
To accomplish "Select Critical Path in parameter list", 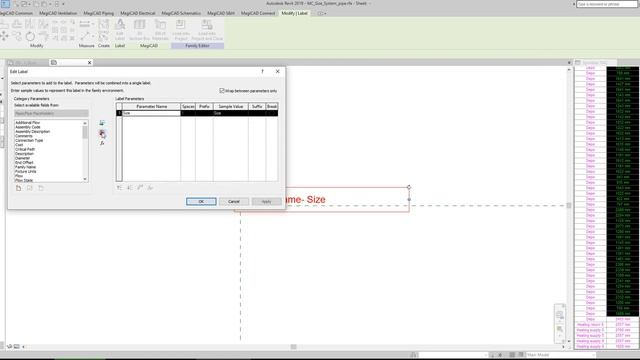I will [x=25, y=149].
